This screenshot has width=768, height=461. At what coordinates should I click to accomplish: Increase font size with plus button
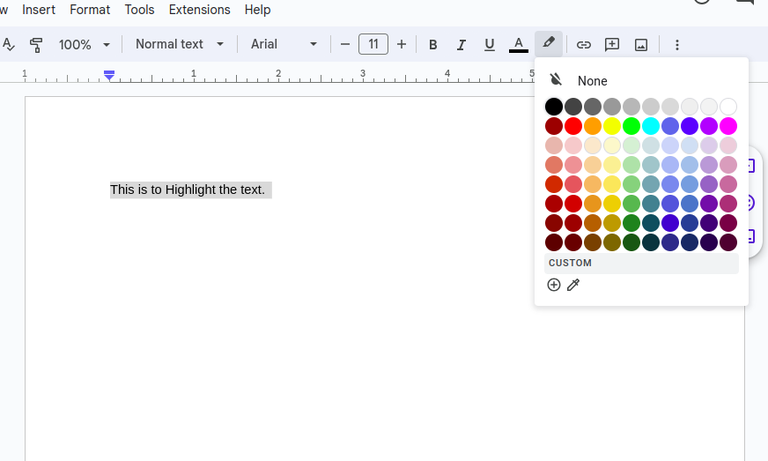[x=401, y=45]
